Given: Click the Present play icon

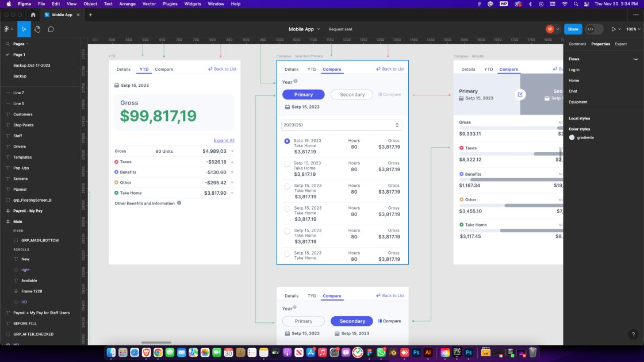Looking at the screenshot, I should tap(614, 29).
